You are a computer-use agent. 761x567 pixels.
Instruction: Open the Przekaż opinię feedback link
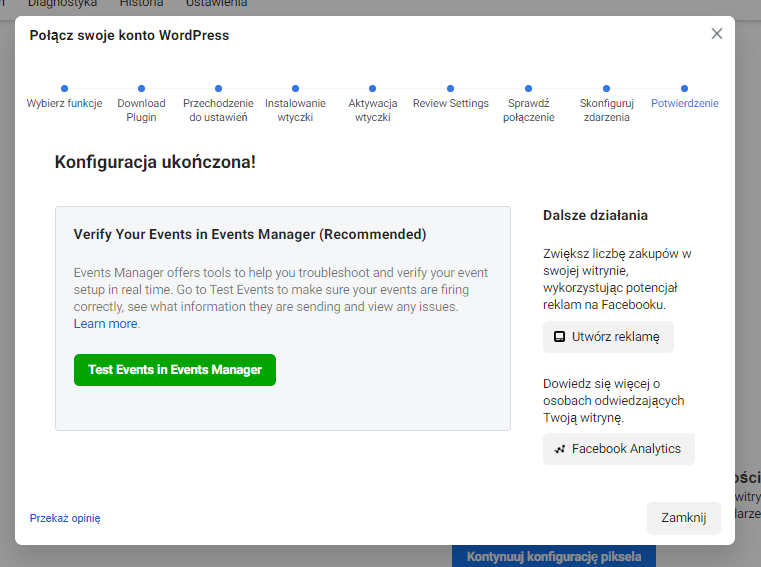click(x=65, y=518)
